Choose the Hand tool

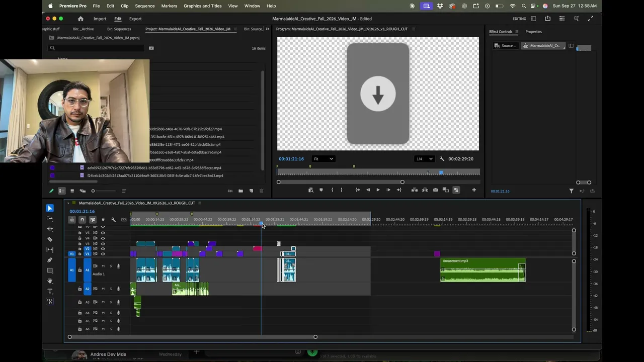pos(50,281)
